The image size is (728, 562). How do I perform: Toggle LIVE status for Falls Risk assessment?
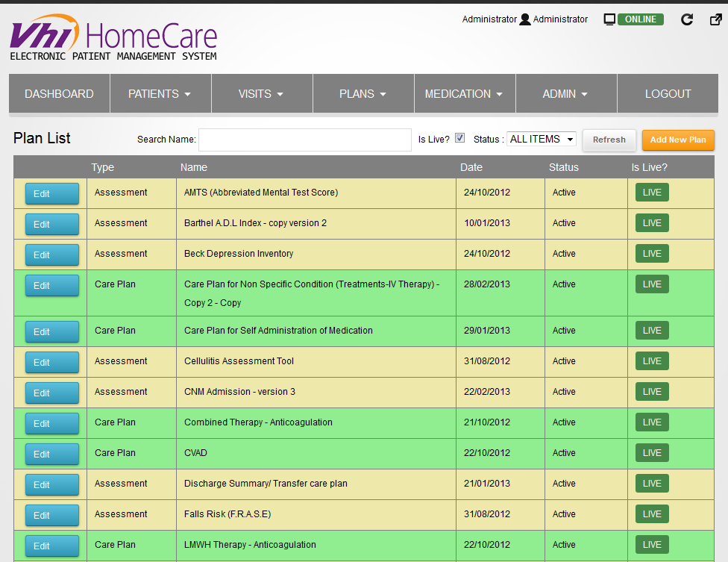tap(652, 513)
